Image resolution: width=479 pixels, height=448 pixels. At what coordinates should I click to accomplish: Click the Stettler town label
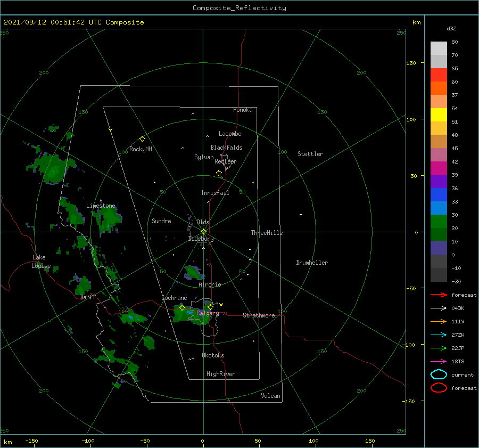click(310, 154)
